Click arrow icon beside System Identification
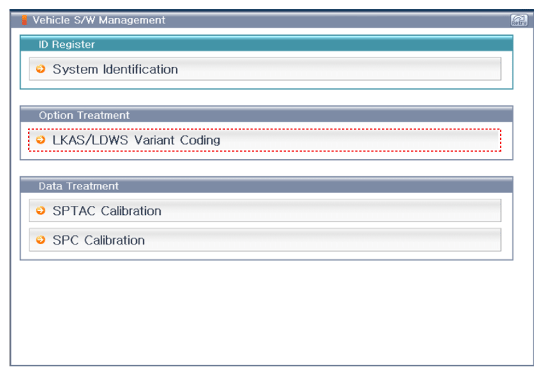The image size is (543, 376). click(x=41, y=69)
